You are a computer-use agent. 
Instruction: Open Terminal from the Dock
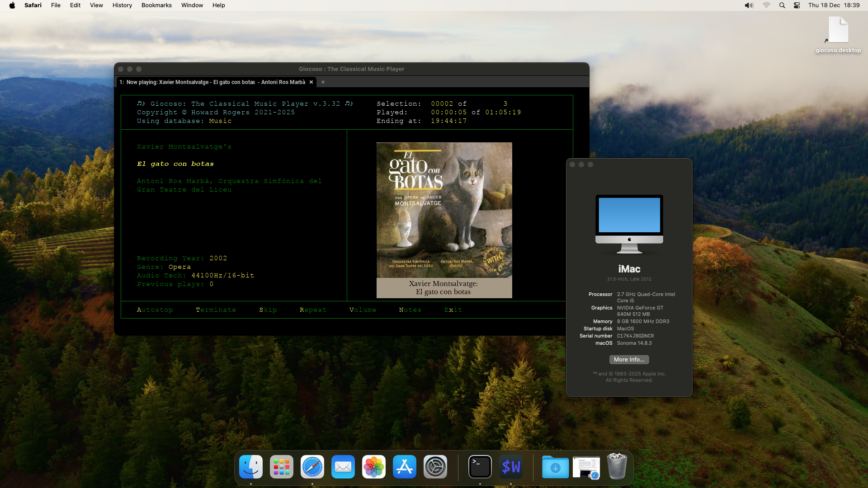(x=480, y=466)
